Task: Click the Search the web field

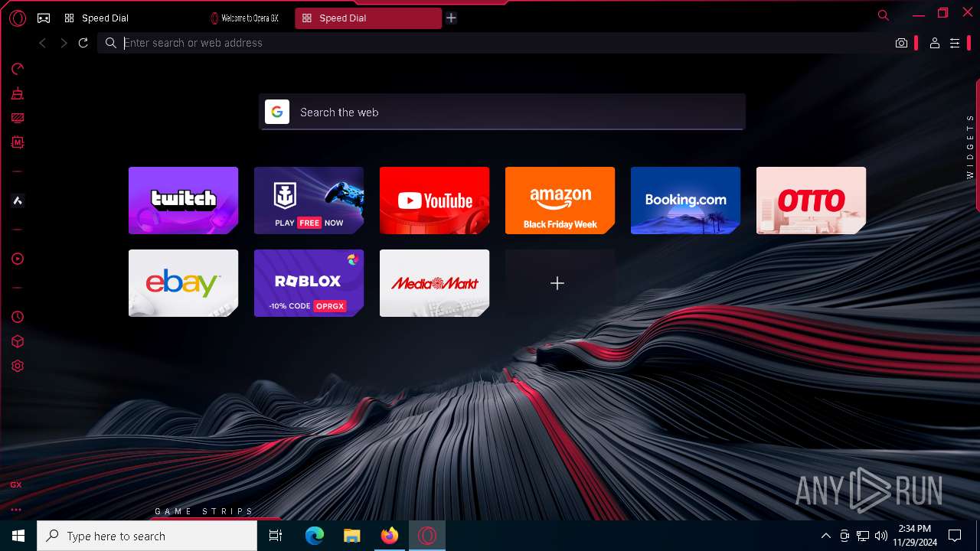Action: click(x=501, y=112)
